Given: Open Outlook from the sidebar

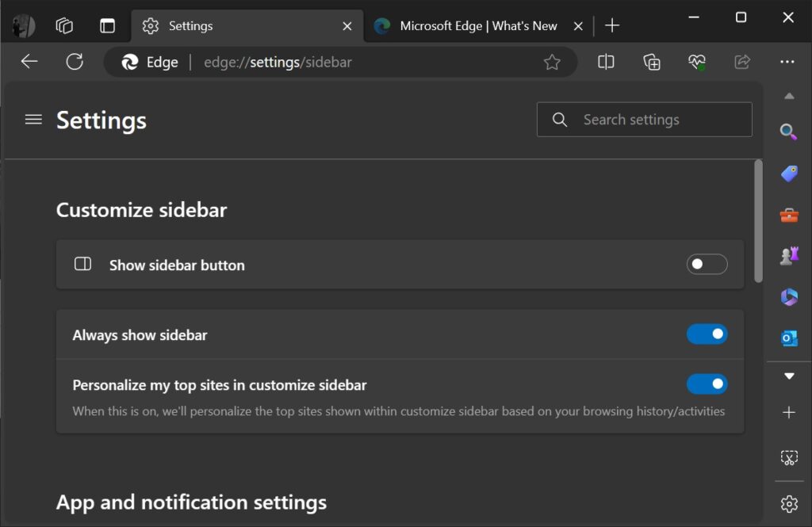Looking at the screenshot, I should tap(788, 338).
